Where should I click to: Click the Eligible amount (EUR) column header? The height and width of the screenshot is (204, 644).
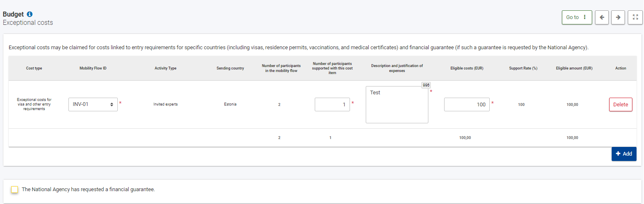point(574,68)
